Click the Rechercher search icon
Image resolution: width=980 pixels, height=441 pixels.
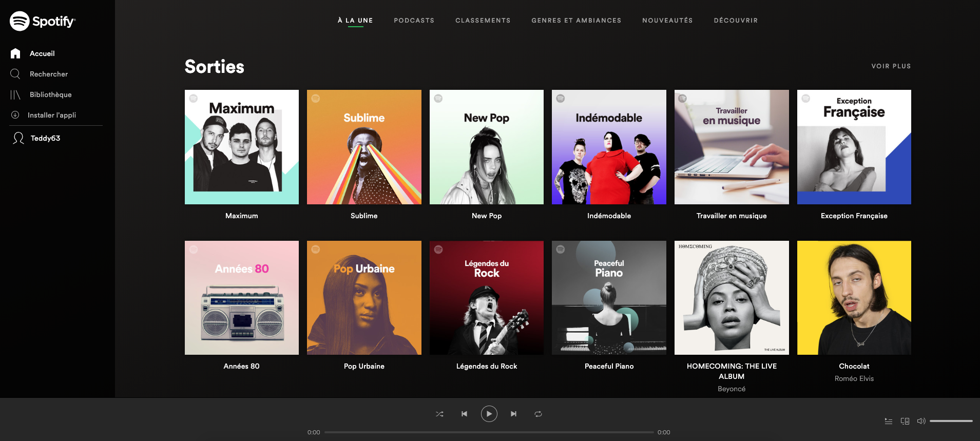[x=15, y=74]
